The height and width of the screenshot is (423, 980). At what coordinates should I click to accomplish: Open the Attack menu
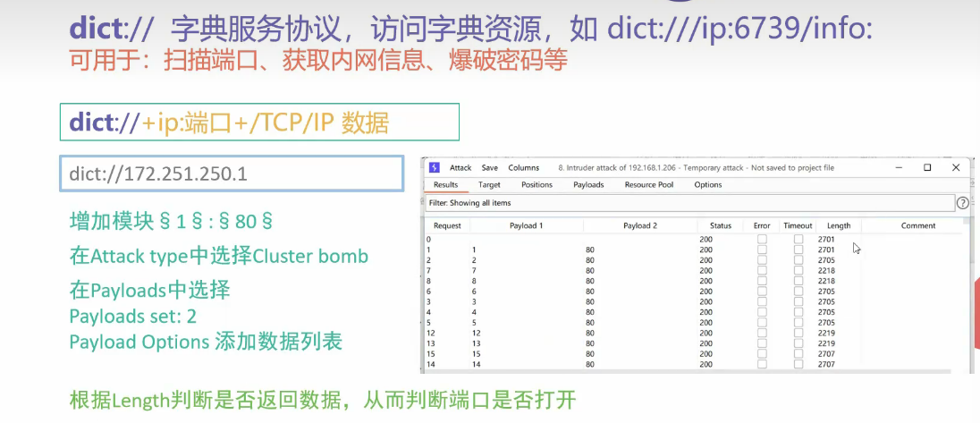click(x=460, y=167)
